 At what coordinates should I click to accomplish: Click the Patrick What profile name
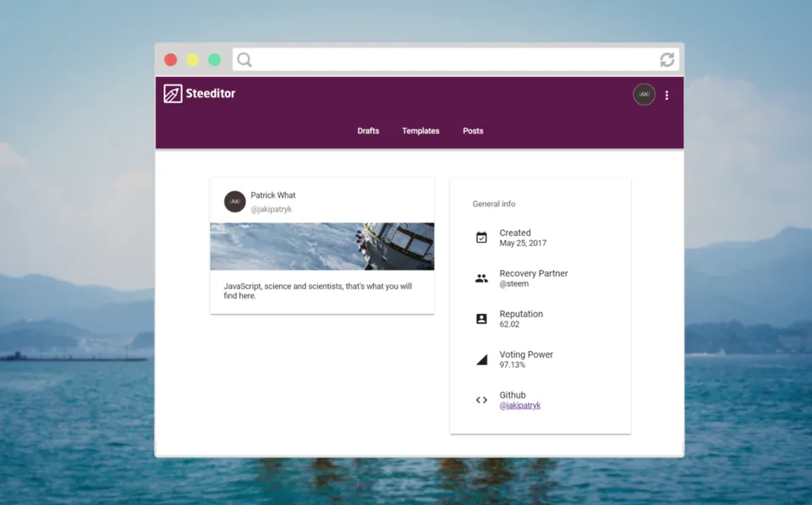point(273,195)
